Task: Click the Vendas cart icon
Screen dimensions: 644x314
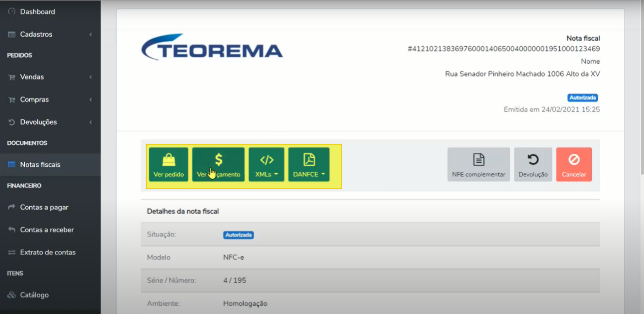Action: (x=12, y=77)
